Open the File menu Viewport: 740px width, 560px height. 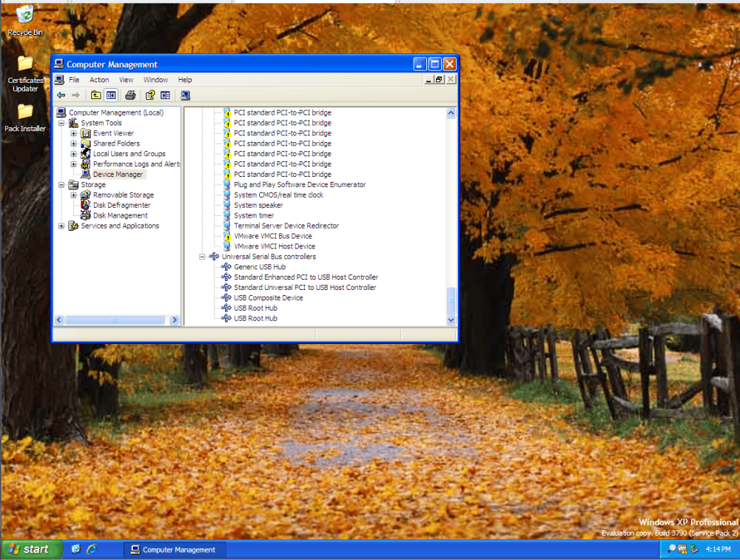[x=74, y=80]
